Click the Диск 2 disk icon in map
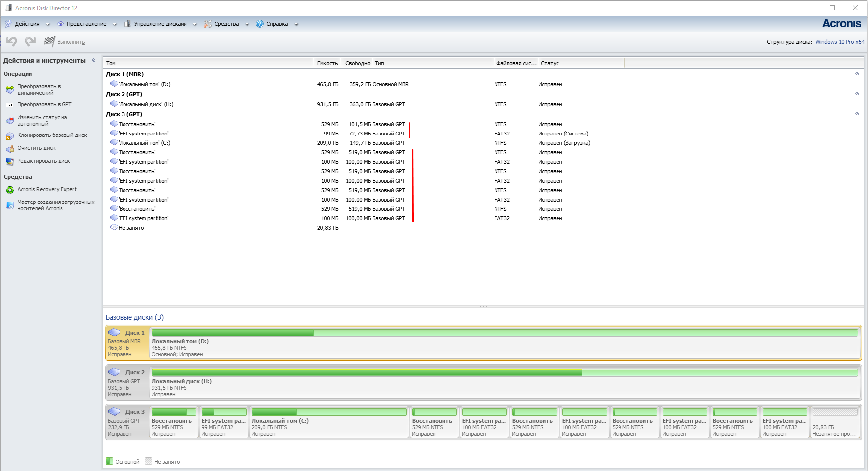This screenshot has width=868, height=471. 114,372
